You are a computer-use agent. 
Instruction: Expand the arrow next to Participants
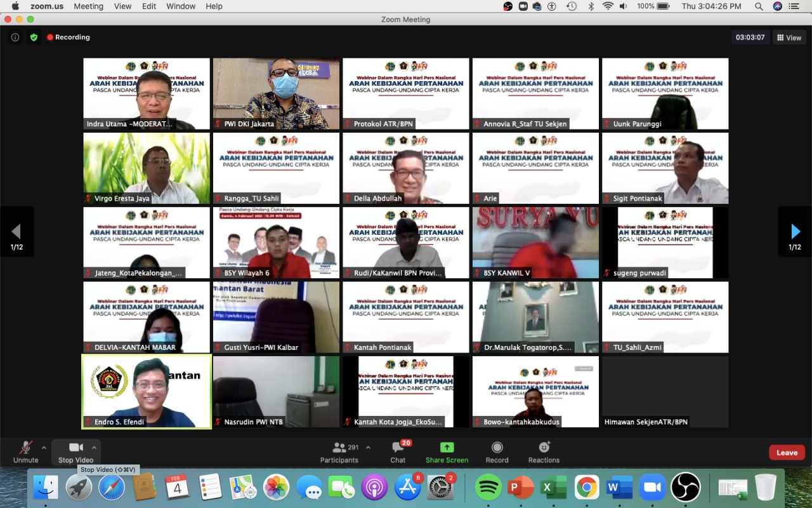coord(368,448)
